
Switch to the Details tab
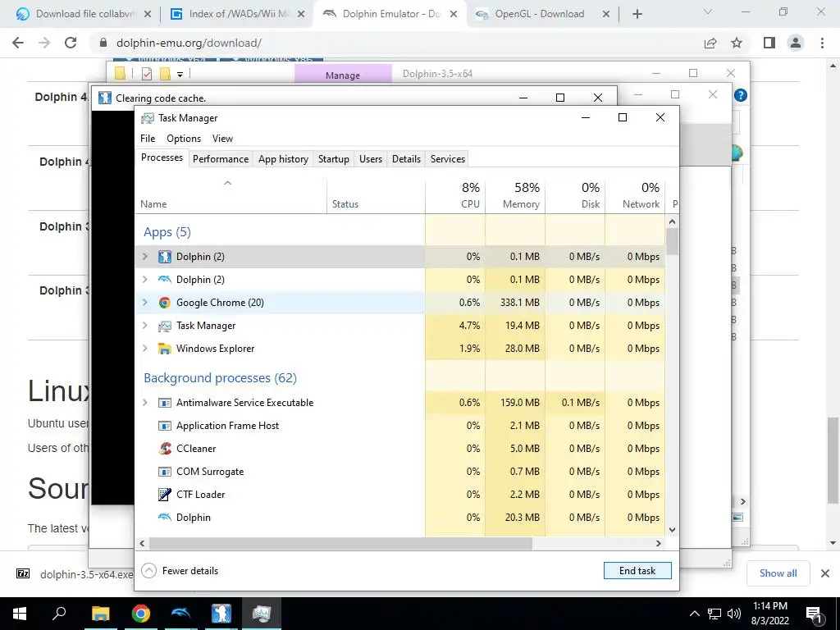tap(406, 159)
